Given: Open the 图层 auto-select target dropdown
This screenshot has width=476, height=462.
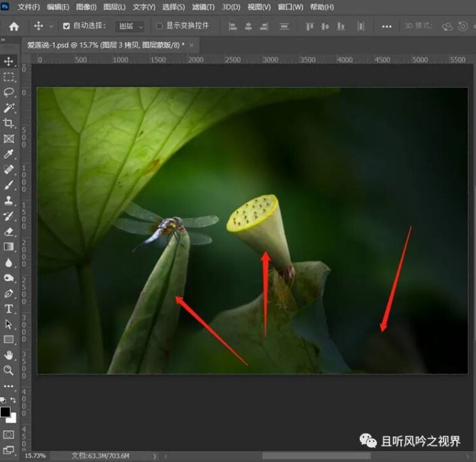Looking at the screenshot, I should point(131,26).
